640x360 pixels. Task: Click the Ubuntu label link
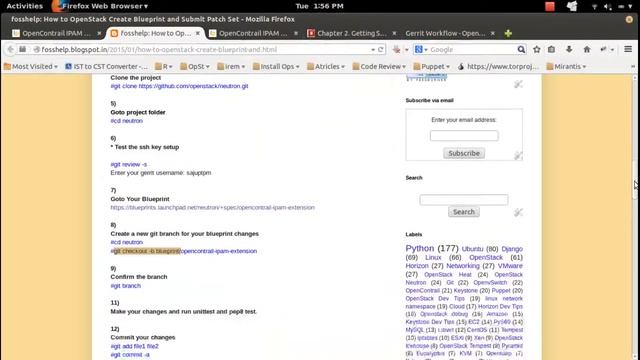(472, 249)
